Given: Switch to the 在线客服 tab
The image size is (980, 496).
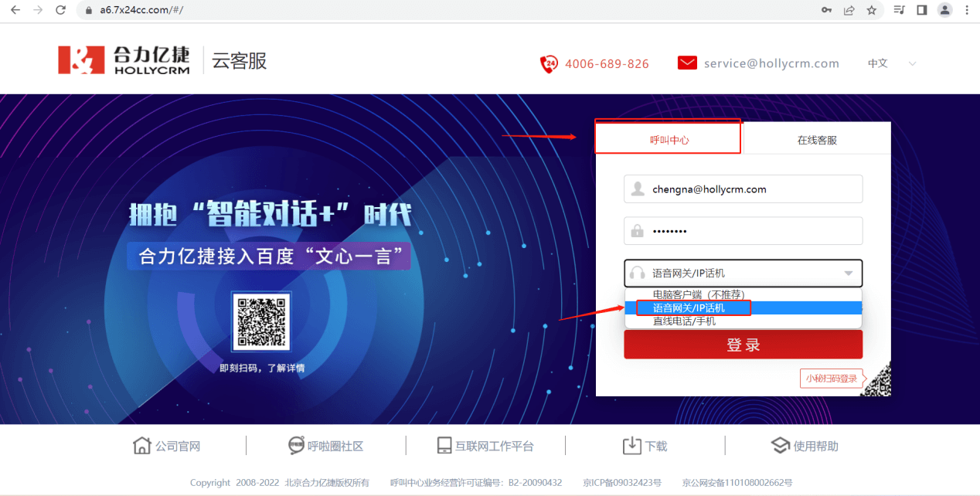Looking at the screenshot, I should pyautogui.click(x=817, y=140).
